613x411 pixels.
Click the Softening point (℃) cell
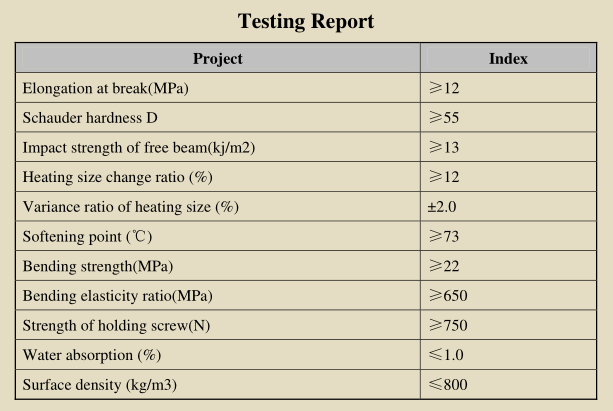(x=218, y=236)
